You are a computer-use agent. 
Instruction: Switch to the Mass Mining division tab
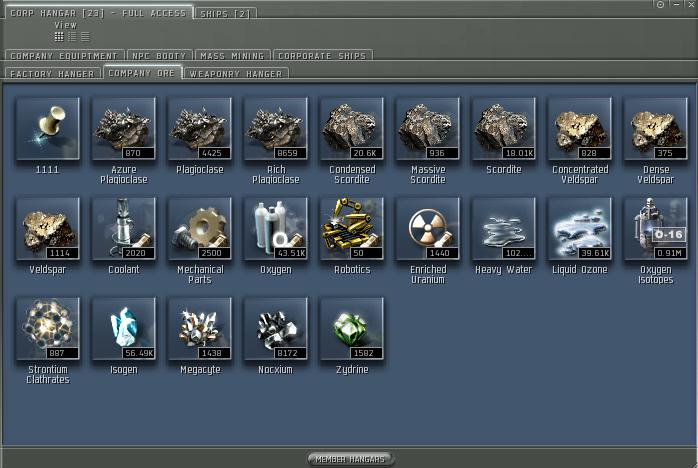(x=232, y=56)
